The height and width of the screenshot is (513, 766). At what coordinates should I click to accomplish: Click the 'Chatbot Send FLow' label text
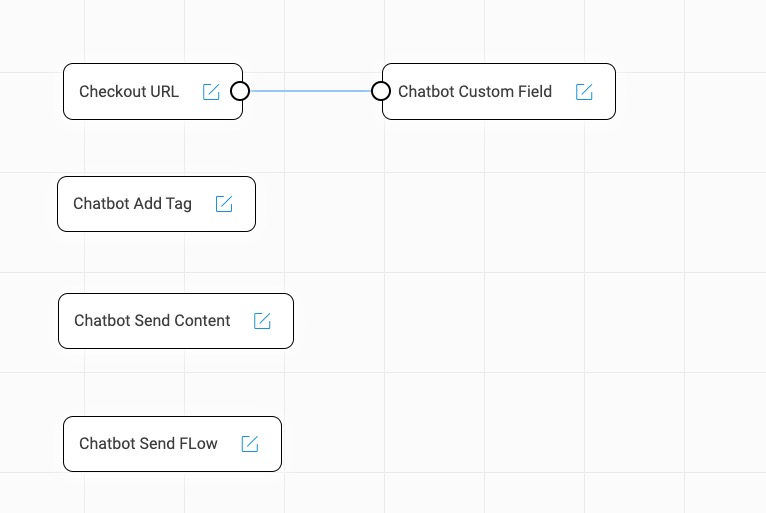point(148,444)
